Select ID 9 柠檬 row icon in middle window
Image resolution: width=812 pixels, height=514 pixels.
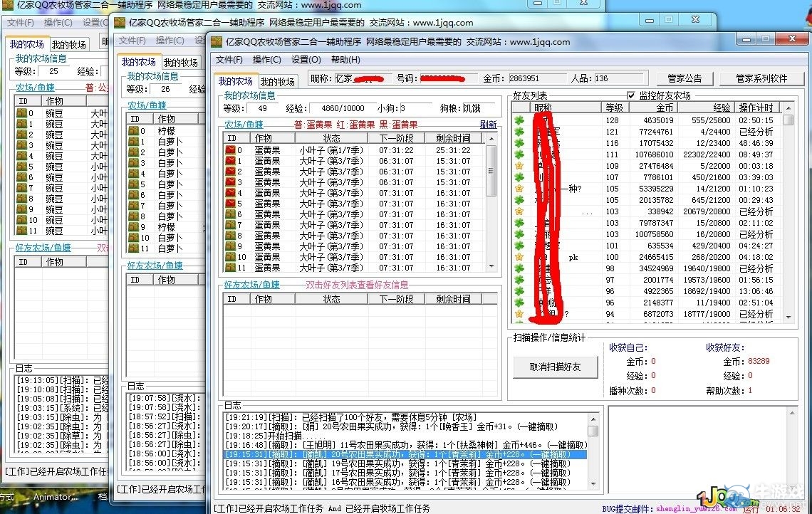pos(134,227)
